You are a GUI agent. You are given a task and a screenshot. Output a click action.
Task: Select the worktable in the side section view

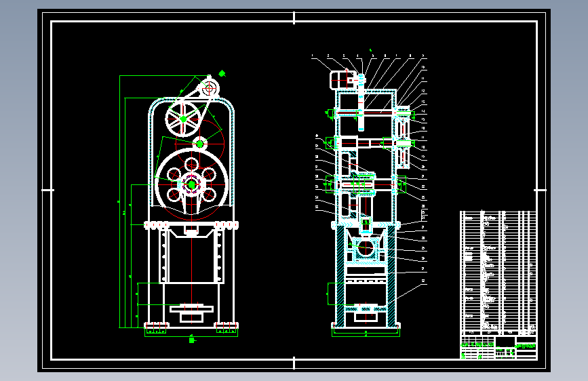[x=366, y=313]
